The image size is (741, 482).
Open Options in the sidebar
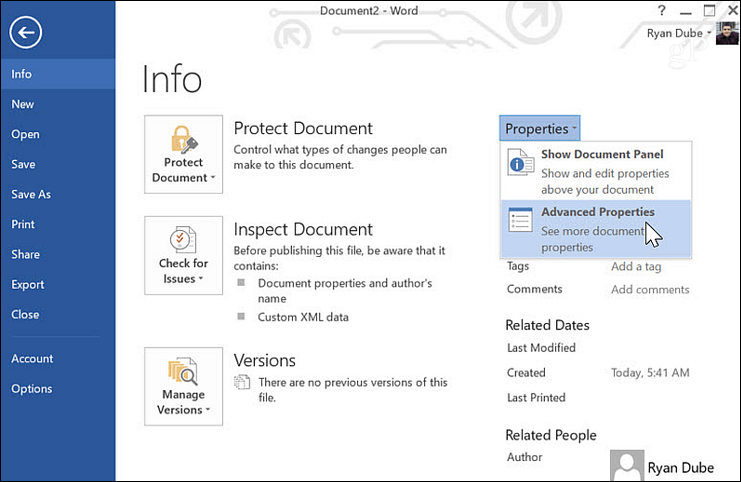(x=58, y=388)
